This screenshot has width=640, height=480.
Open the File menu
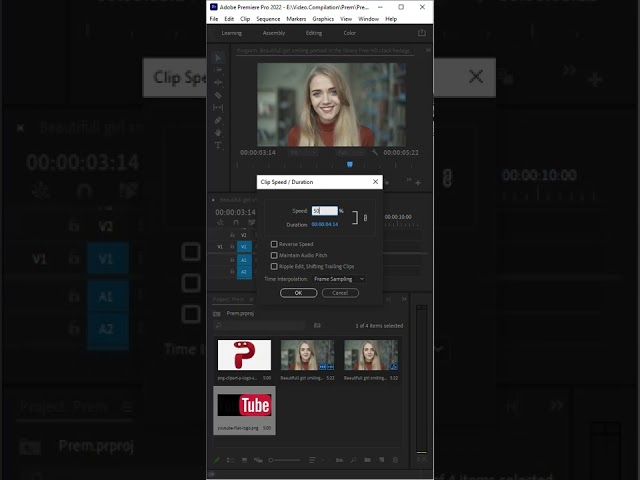(214, 19)
